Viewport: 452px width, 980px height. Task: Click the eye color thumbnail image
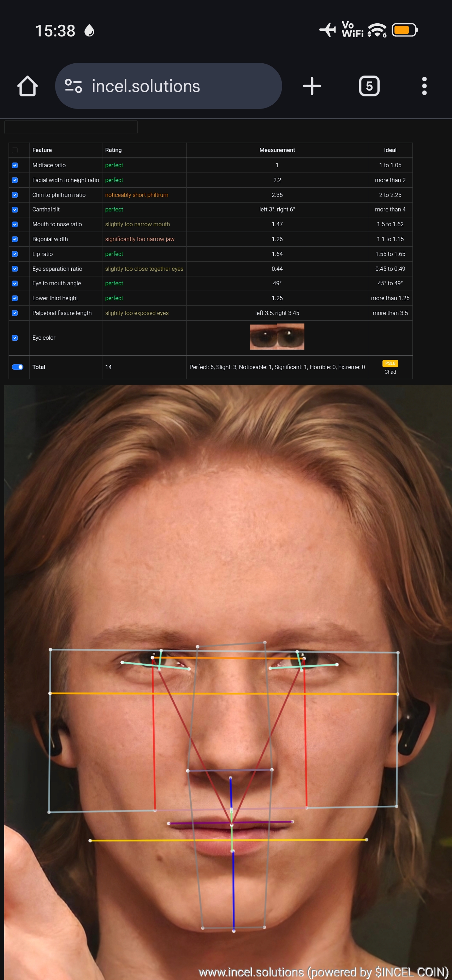pos(277,337)
